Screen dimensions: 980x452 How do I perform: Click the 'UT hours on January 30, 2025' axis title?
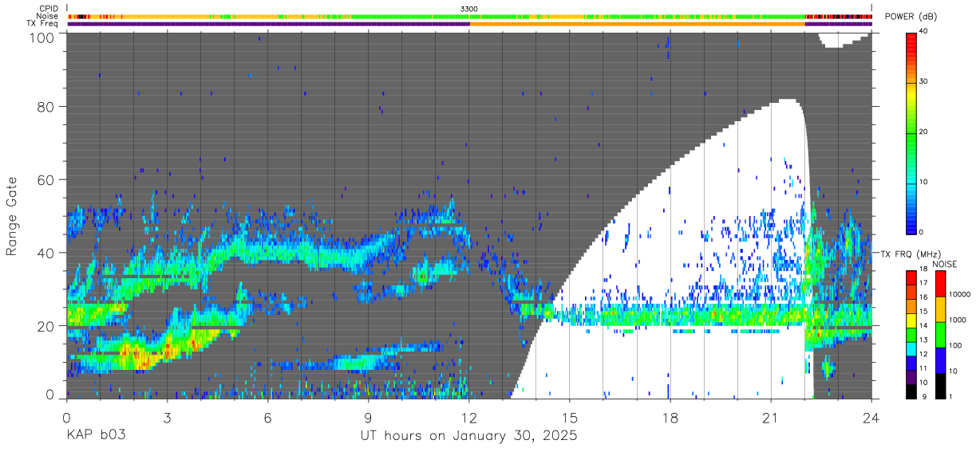(469, 436)
